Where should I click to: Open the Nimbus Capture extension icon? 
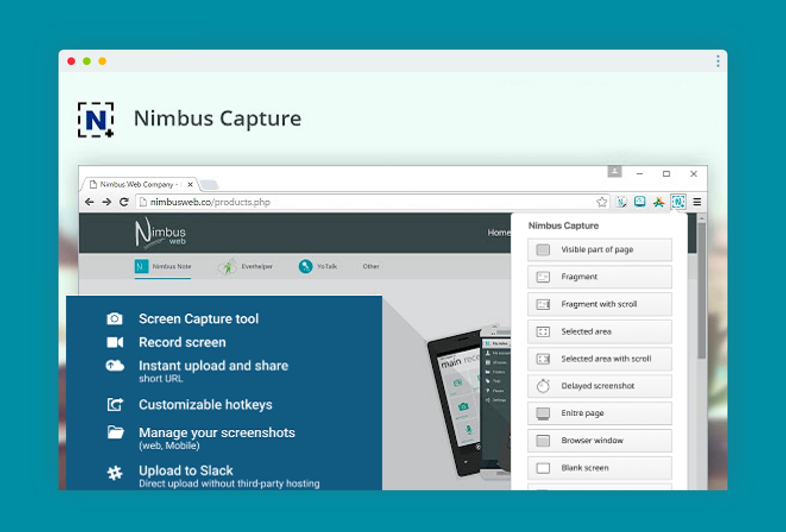click(679, 202)
